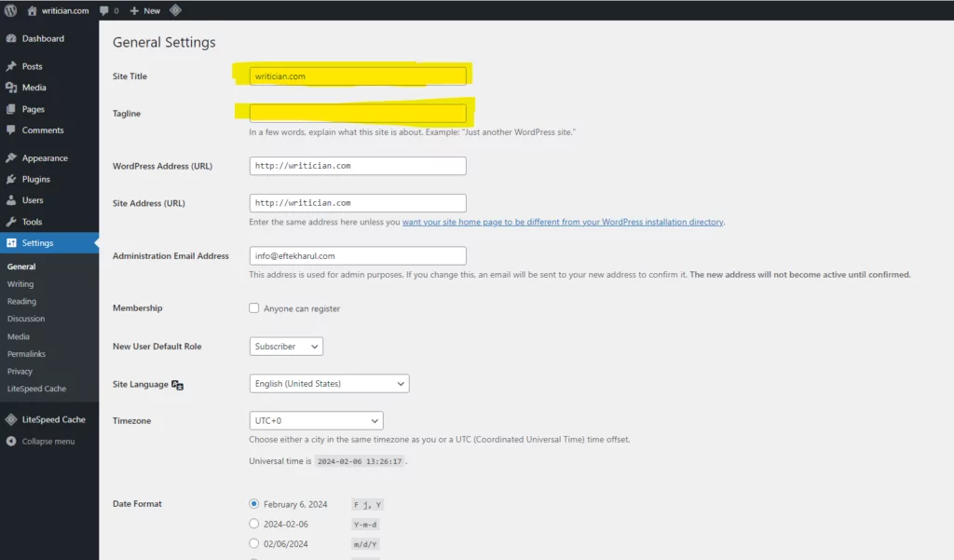Screen dimensions: 954x560
Task: Click the Settings sliders icon
Action: tap(11, 243)
